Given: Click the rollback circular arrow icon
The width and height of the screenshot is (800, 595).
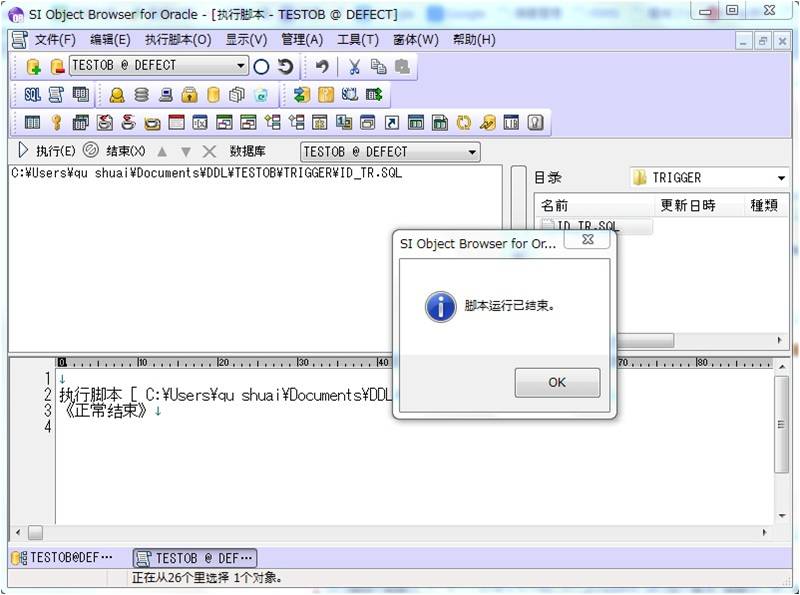Looking at the screenshot, I should click(285, 66).
